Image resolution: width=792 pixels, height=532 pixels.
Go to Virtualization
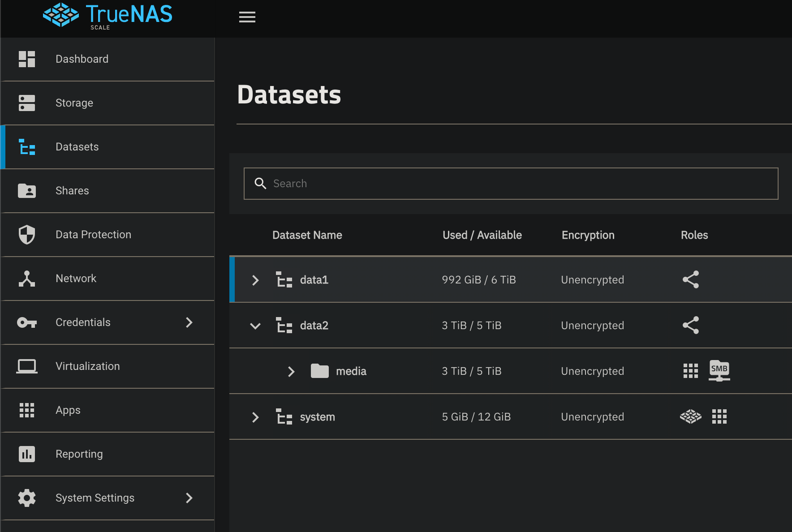click(x=108, y=366)
